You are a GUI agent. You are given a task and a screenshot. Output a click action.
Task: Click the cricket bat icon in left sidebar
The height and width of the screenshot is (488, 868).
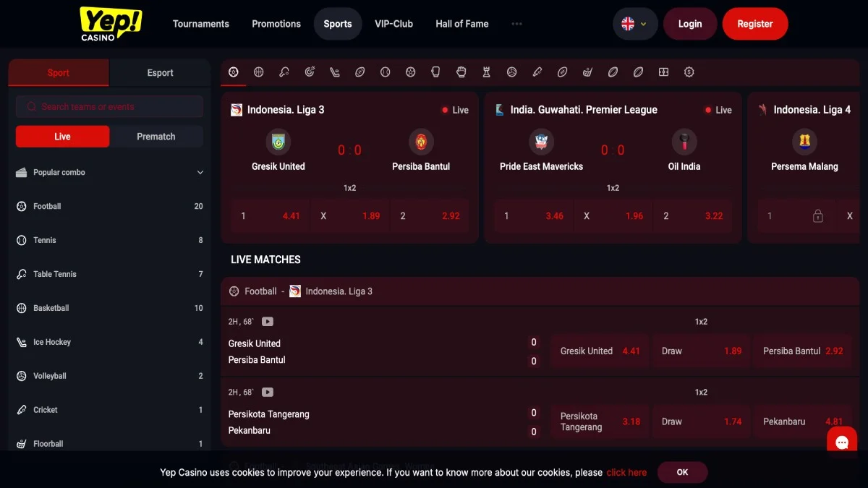tap(22, 410)
